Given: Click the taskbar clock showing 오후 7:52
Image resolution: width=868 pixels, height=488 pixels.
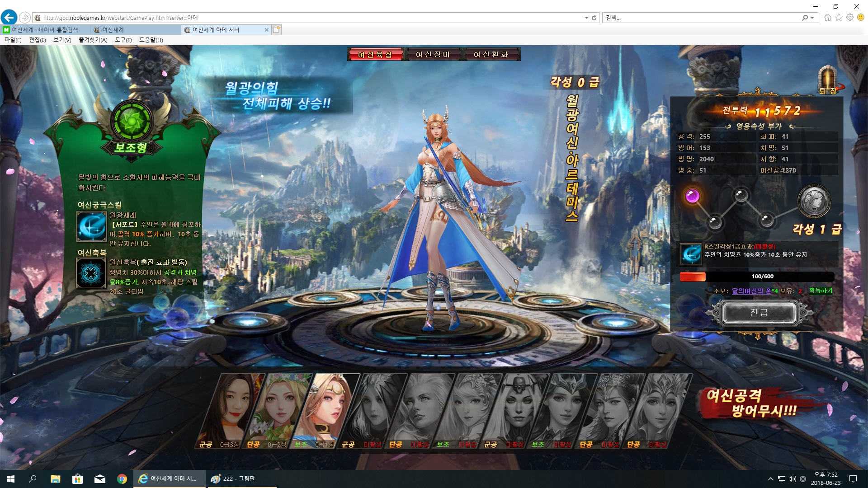Looking at the screenshot, I should (x=826, y=479).
